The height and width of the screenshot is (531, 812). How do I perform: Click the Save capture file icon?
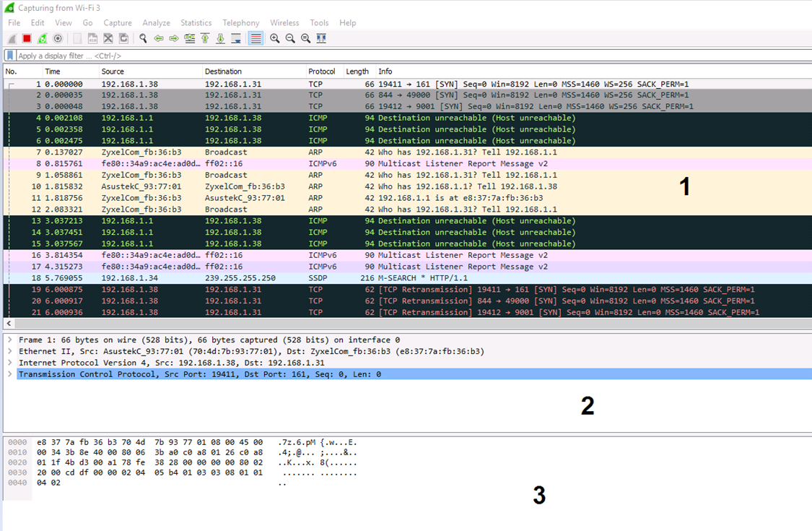92,38
